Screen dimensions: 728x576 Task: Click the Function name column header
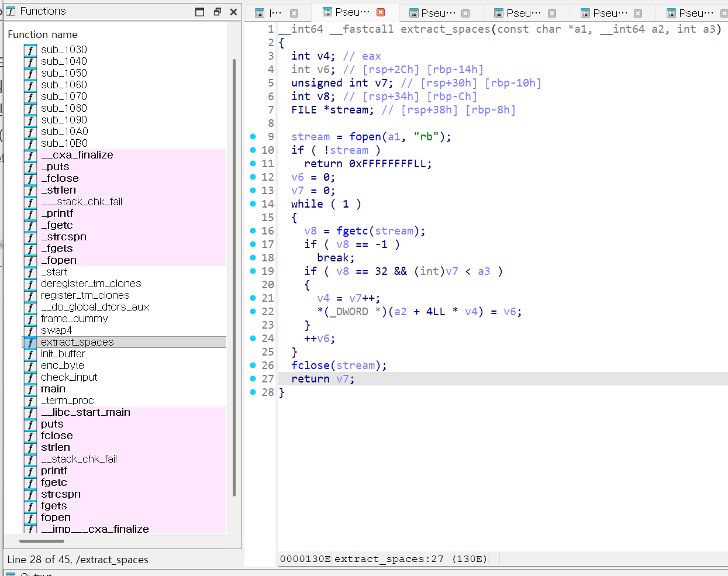43,35
